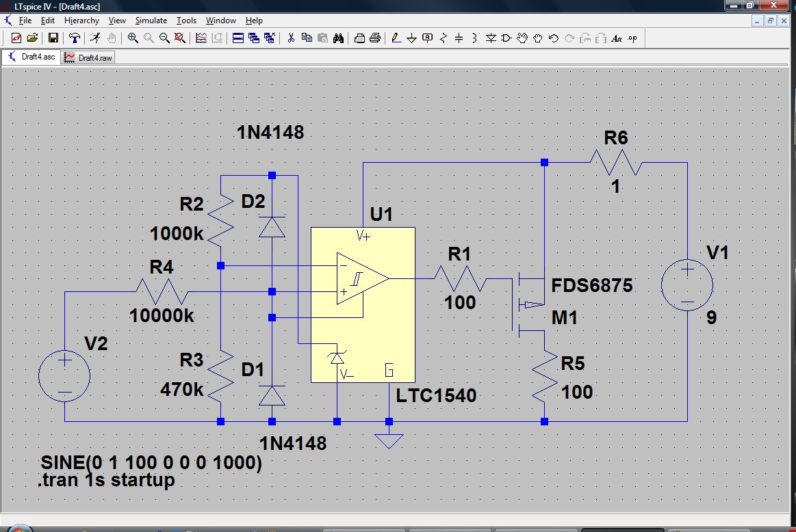Tile windows horizontally using the toolbar icon
The width and height of the screenshot is (796, 532).
pos(238,38)
